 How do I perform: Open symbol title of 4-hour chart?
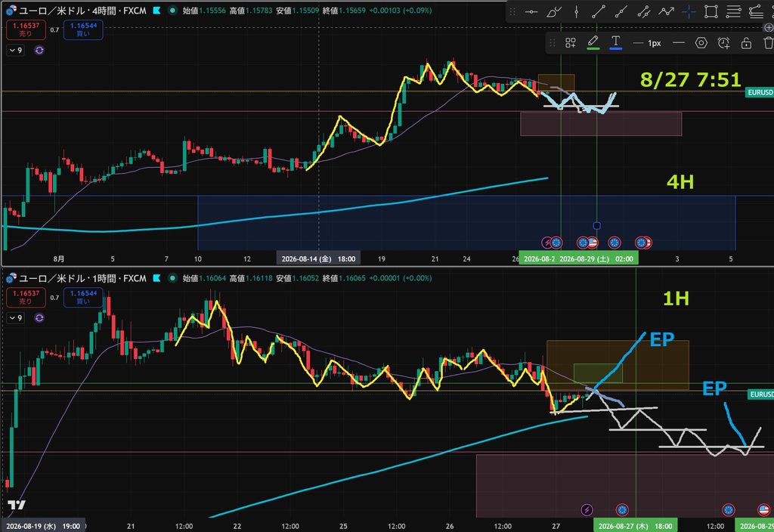click(82, 11)
